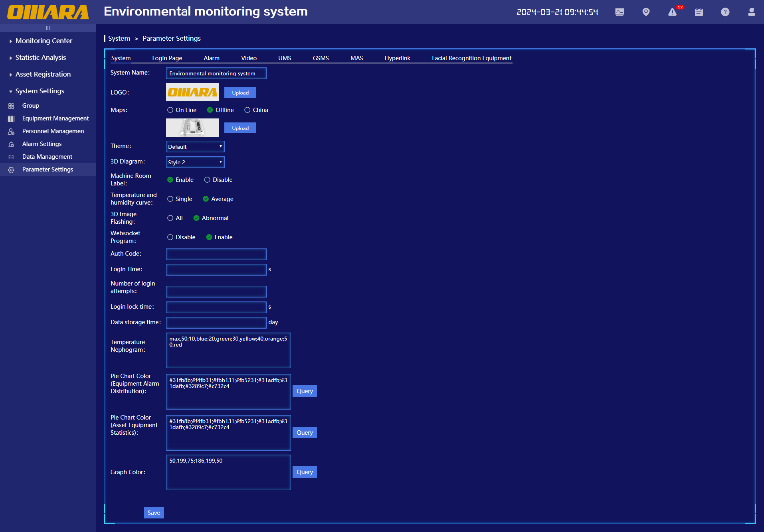Click the user profile icon
This screenshot has height=532, width=764.
pyautogui.click(x=751, y=12)
